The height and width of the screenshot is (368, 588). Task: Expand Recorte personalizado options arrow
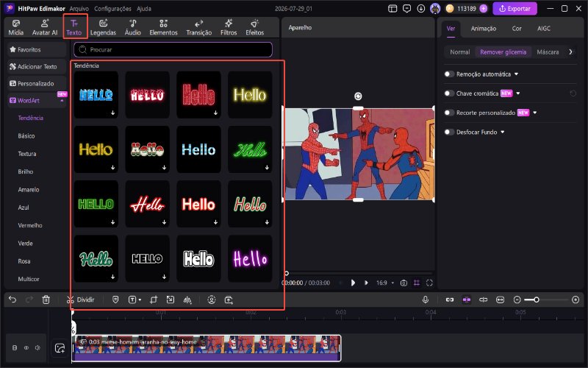point(535,113)
